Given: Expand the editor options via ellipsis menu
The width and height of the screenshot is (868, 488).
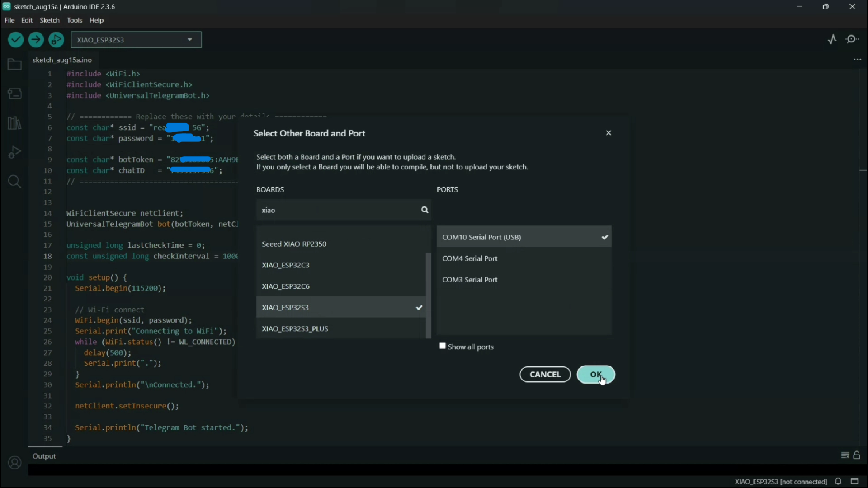Looking at the screenshot, I should tap(857, 59).
